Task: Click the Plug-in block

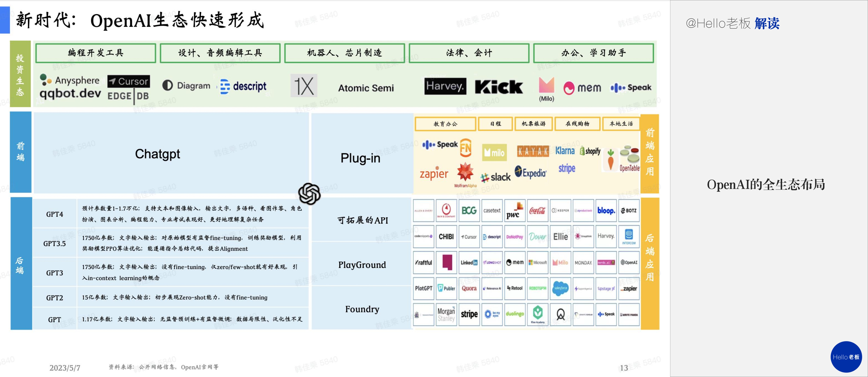Action: [x=362, y=153]
